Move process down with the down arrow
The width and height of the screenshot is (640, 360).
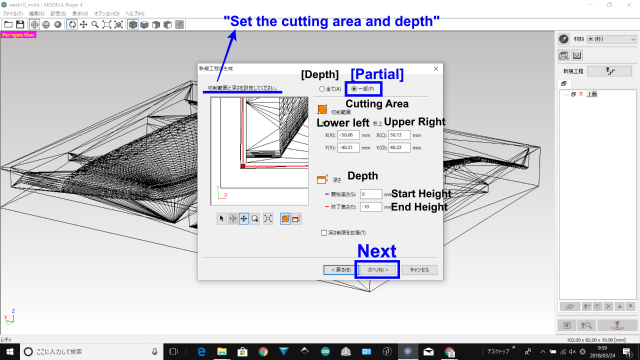point(631,306)
